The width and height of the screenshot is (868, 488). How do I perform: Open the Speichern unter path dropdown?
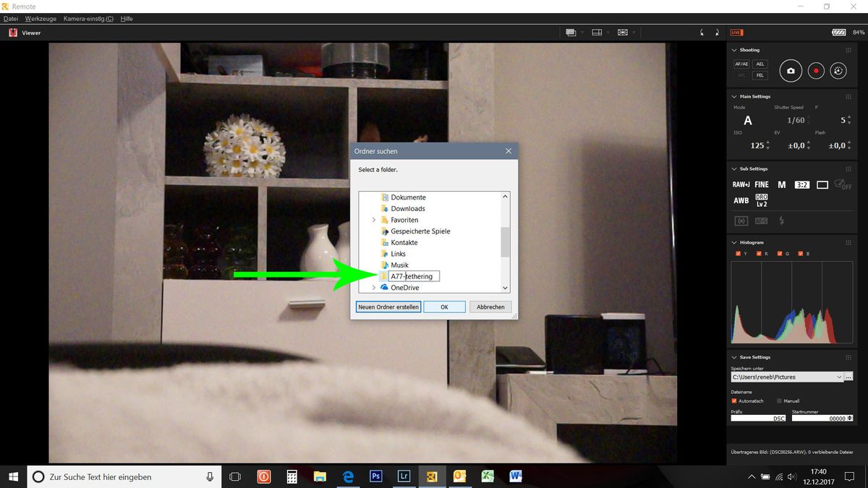[x=838, y=377]
